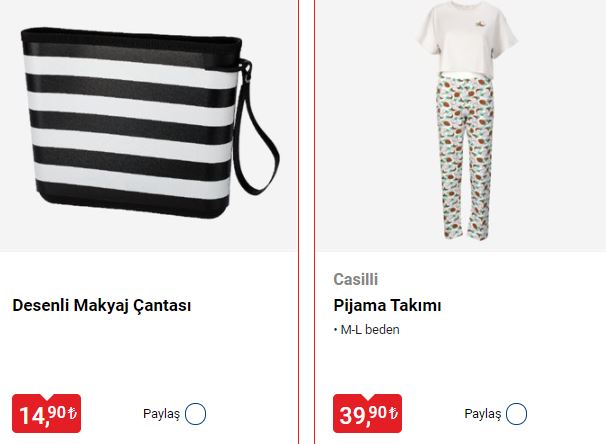Click the Paylaş label beside the 39,90 price
The height and width of the screenshot is (444, 606).
[x=483, y=414]
